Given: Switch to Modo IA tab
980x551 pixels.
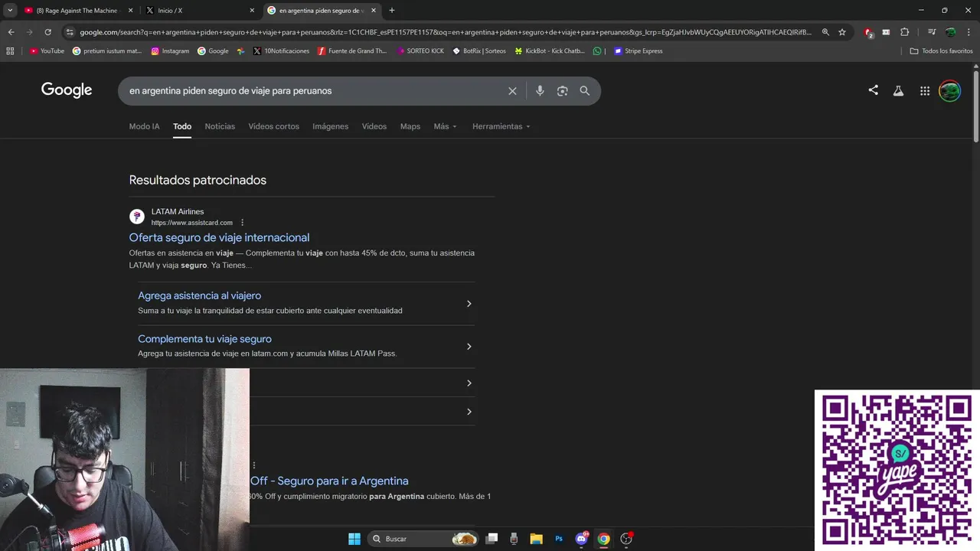Looking at the screenshot, I should (145, 126).
